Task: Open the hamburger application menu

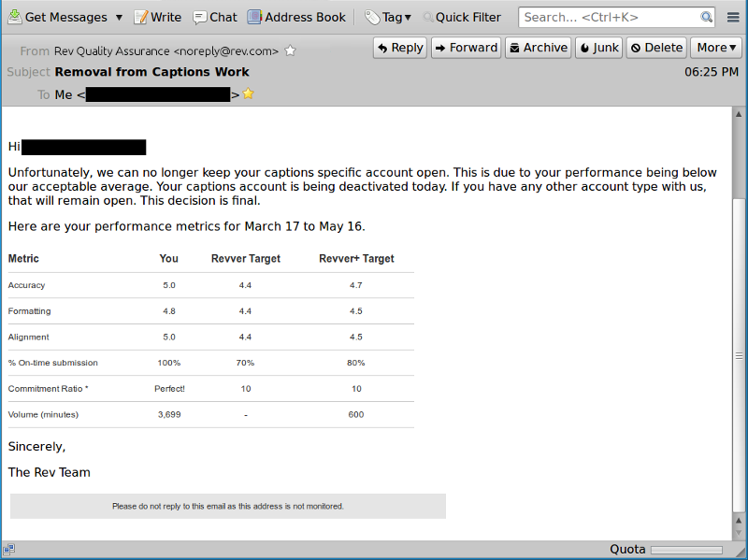Action: pyautogui.click(x=733, y=17)
